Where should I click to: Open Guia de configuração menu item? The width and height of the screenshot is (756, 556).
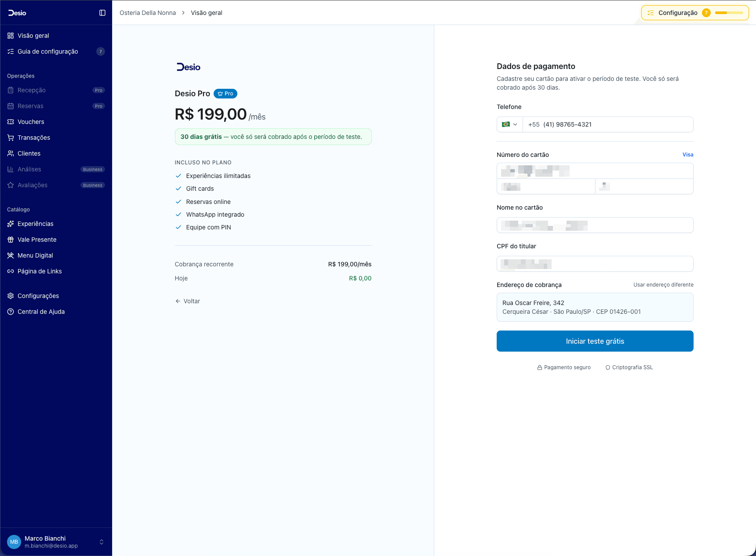(x=56, y=51)
